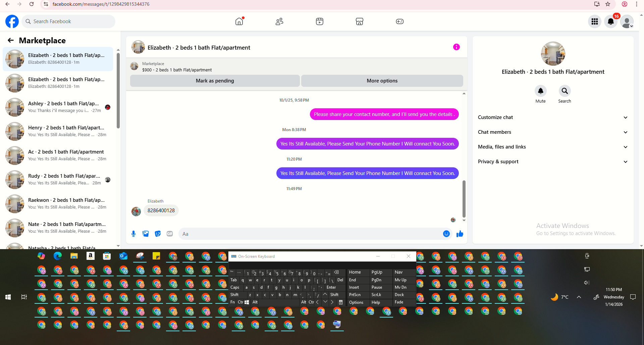
Task: Go back using the Marketplace back arrow
Action: point(11,40)
